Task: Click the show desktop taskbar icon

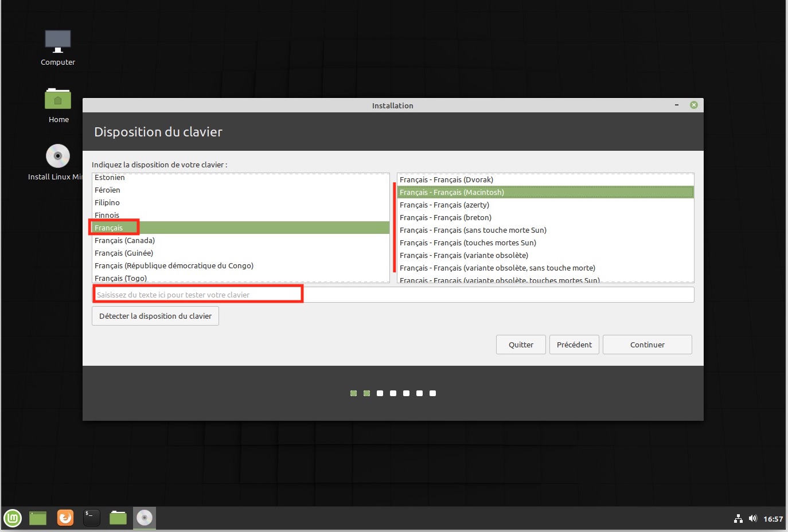Action: [x=38, y=518]
